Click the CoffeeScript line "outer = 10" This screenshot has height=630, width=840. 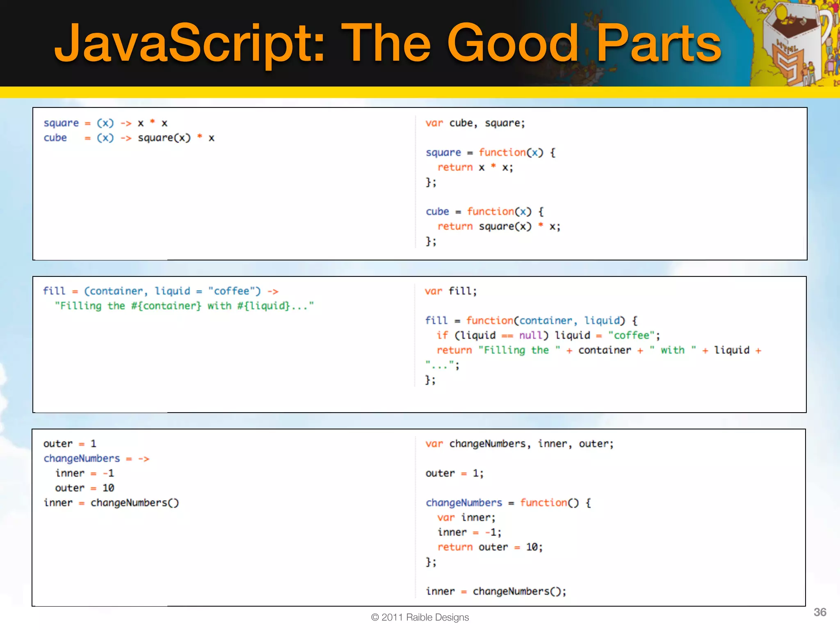coord(85,488)
